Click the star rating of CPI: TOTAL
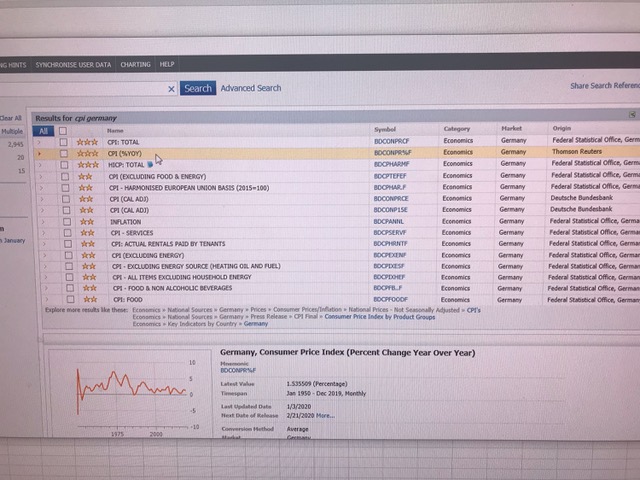640x480 pixels. click(88, 142)
